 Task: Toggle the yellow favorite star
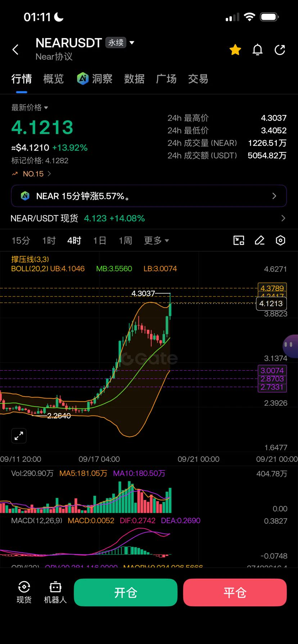click(x=235, y=50)
